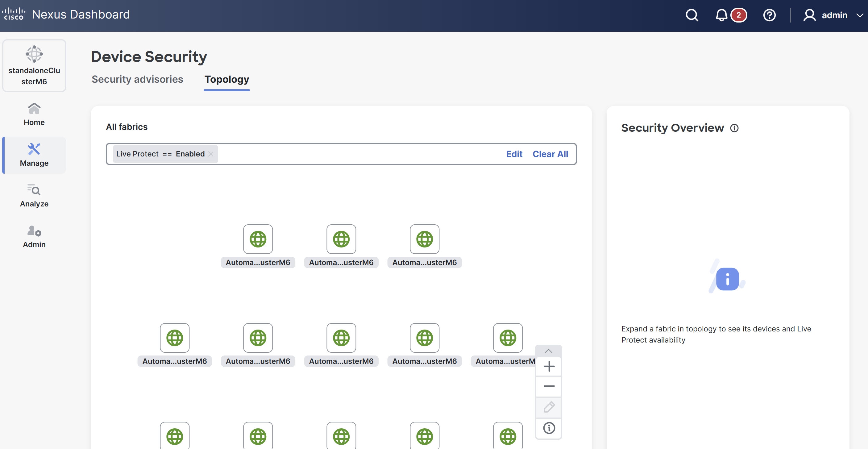
Task: Collapse the topology controls with up chevron
Action: click(x=548, y=351)
